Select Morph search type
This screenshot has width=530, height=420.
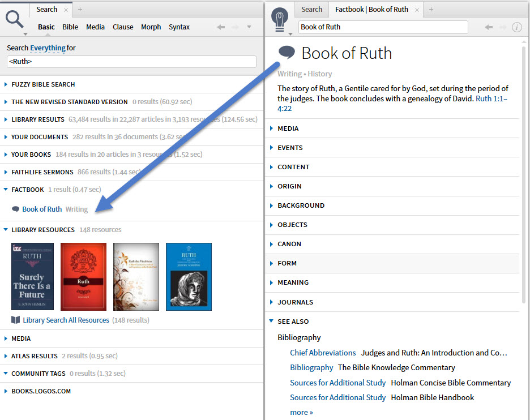pos(151,27)
